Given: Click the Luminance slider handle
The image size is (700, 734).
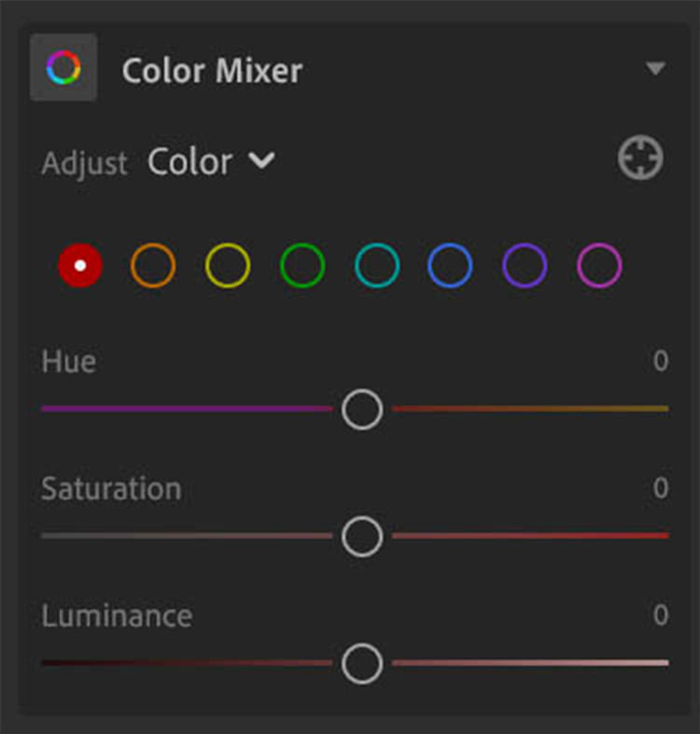Looking at the screenshot, I should 362,663.
